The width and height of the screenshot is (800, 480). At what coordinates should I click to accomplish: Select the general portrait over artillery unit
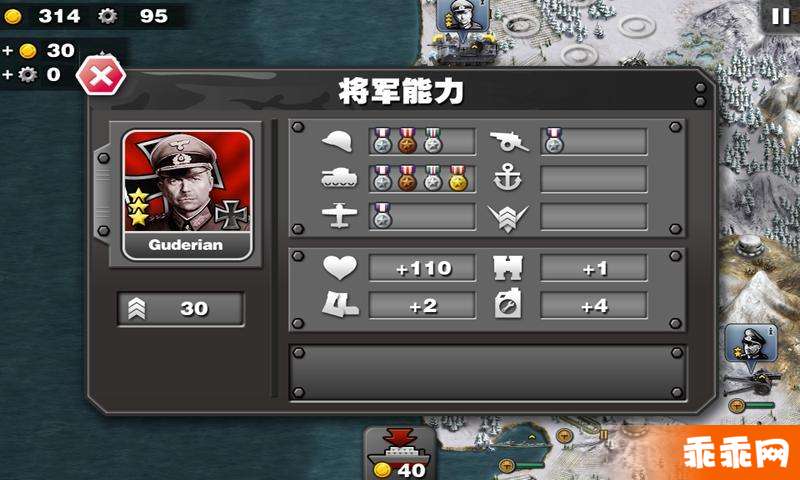point(751,342)
